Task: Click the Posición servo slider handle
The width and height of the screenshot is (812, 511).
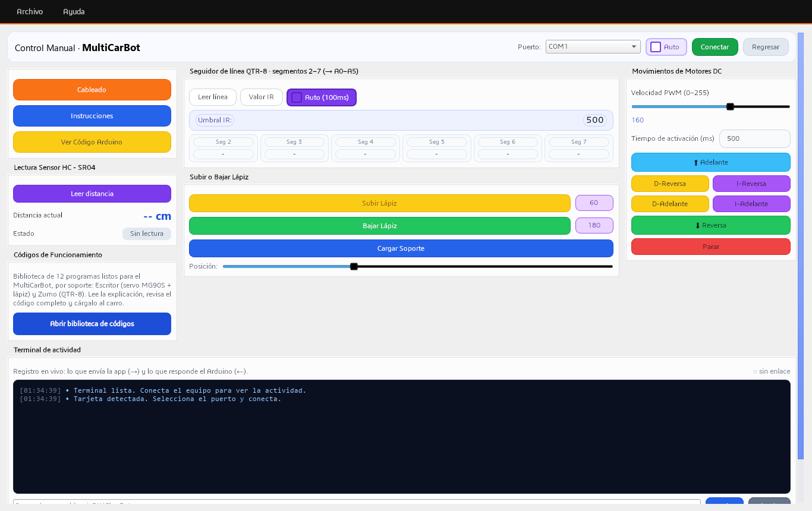Action: click(354, 267)
